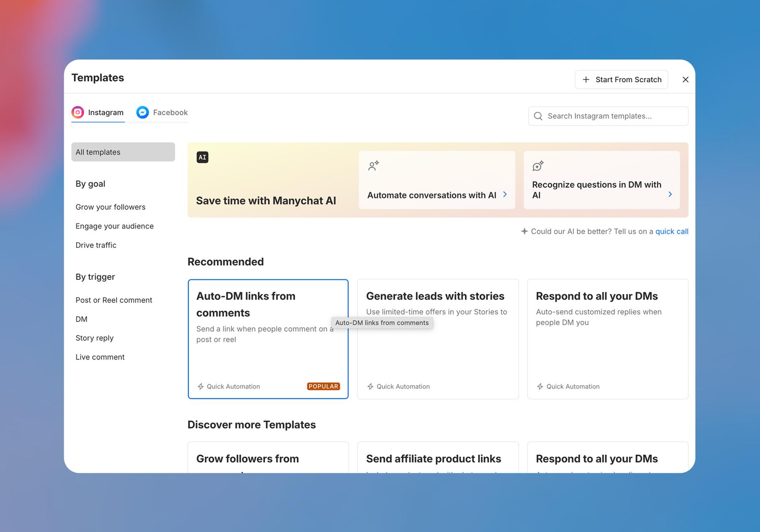The height and width of the screenshot is (532, 760).
Task: Click the Instagram logo icon
Action: coord(78,112)
